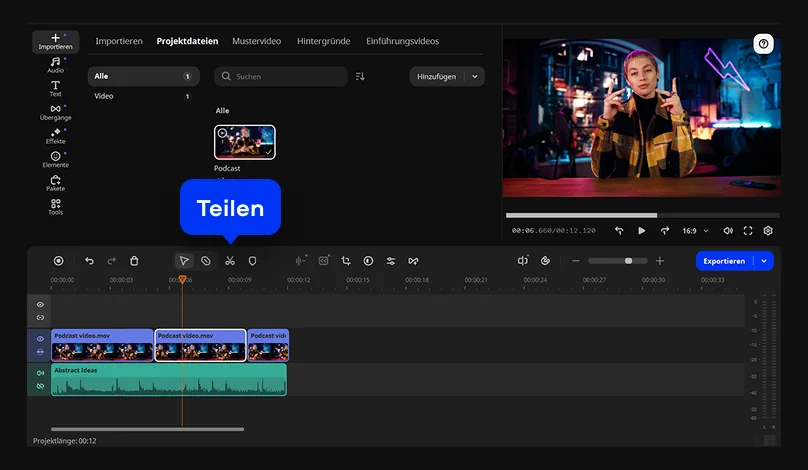Select the crop tool in timeline toolbar
The image size is (808, 470).
coord(346,261)
